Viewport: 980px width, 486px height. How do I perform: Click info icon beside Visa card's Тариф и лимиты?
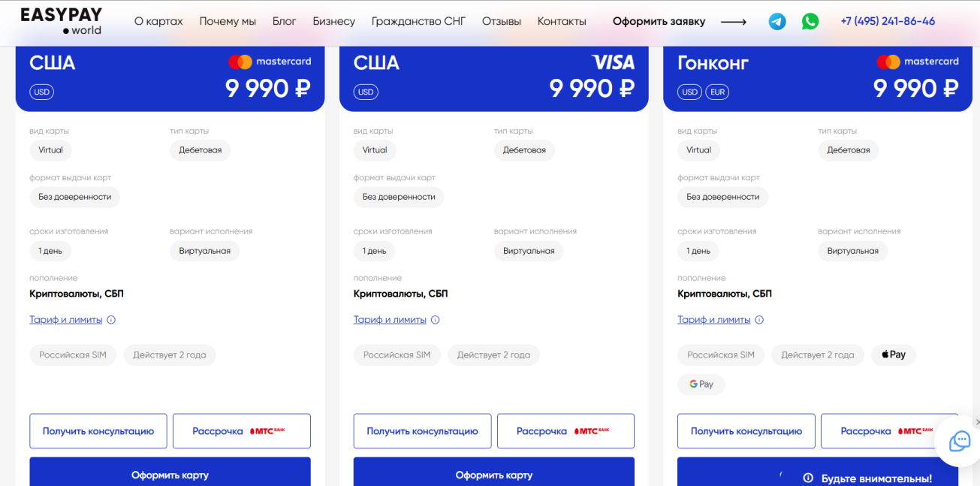pos(436,320)
